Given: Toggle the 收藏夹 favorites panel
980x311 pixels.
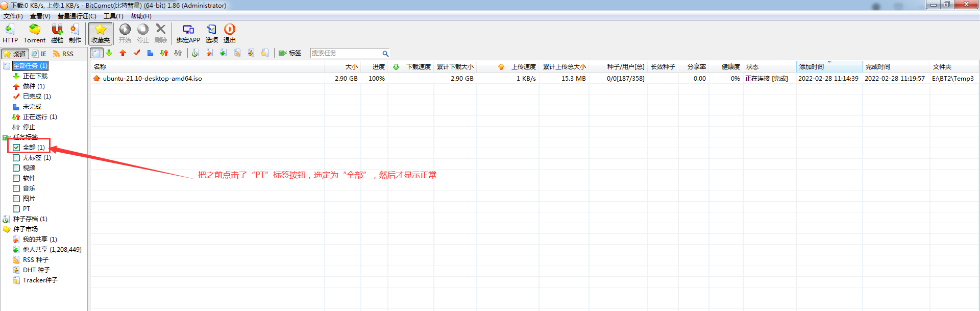Looking at the screenshot, I should point(101,34).
